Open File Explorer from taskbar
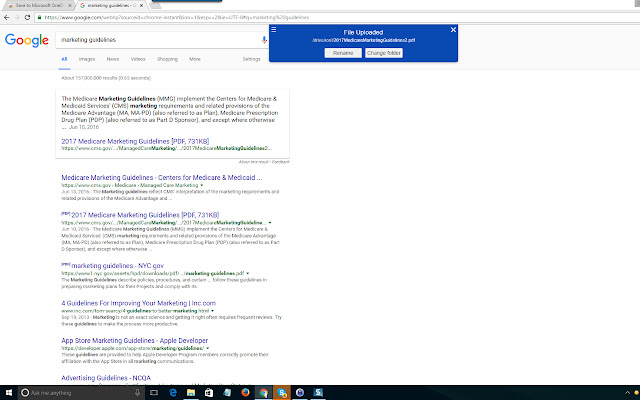 [x=191, y=393]
